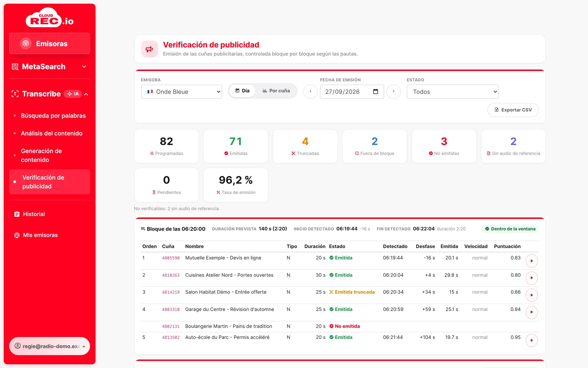Play the Salon Habitat Démo truncated spot
Image resolution: width=588 pixels, height=368 pixels.
[531, 295]
